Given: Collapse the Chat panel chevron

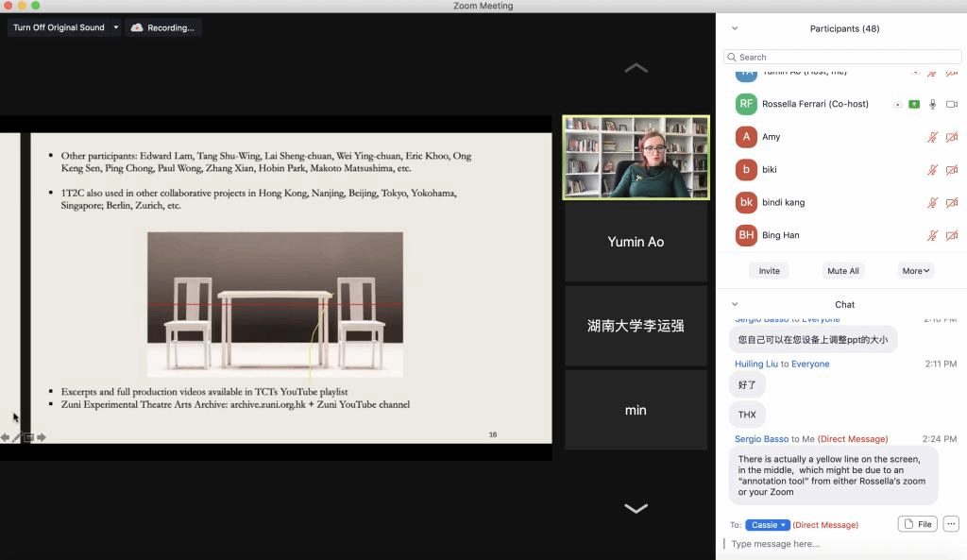Looking at the screenshot, I should pos(735,304).
